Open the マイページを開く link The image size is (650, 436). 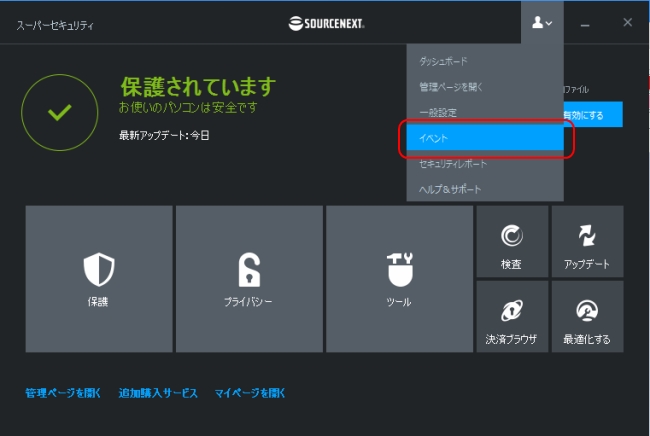(x=250, y=392)
